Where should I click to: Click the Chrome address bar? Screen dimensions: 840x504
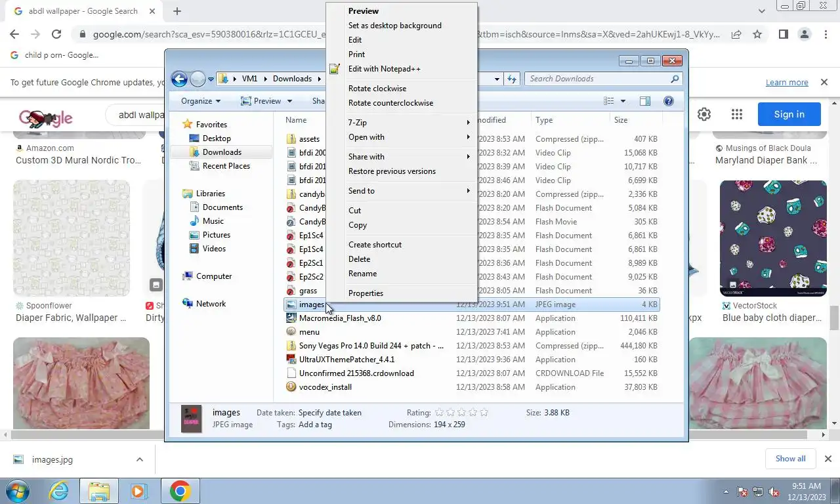[406, 34]
